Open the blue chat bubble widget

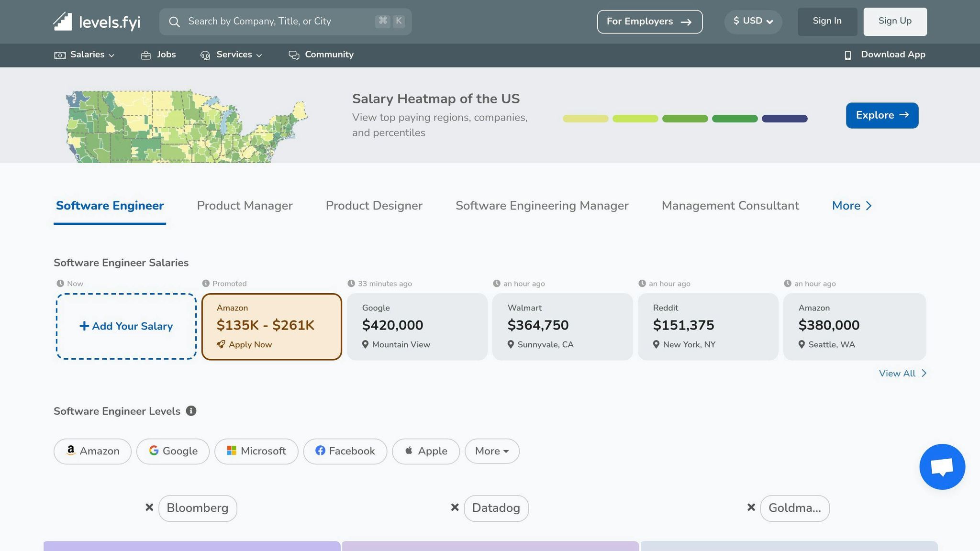coord(942,467)
